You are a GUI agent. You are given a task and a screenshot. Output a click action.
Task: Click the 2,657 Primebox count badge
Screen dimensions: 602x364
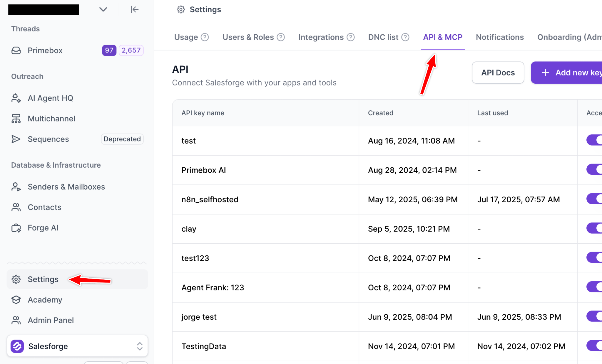click(x=131, y=50)
